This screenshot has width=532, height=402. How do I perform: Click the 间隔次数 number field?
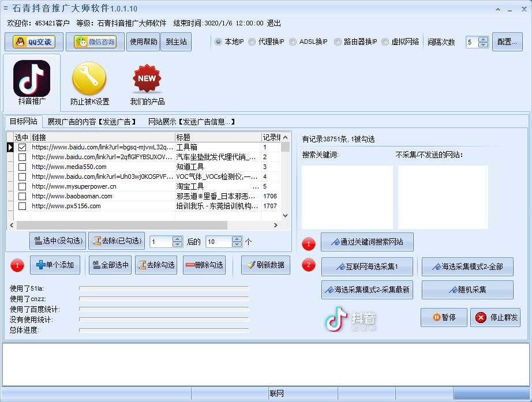(x=472, y=42)
